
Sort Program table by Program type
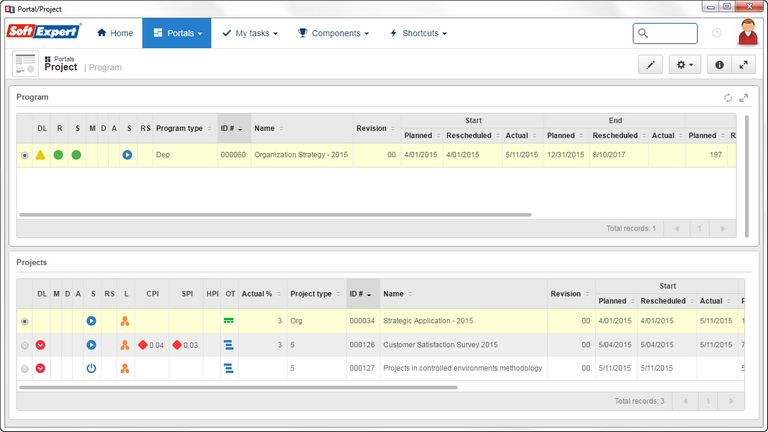pos(185,128)
